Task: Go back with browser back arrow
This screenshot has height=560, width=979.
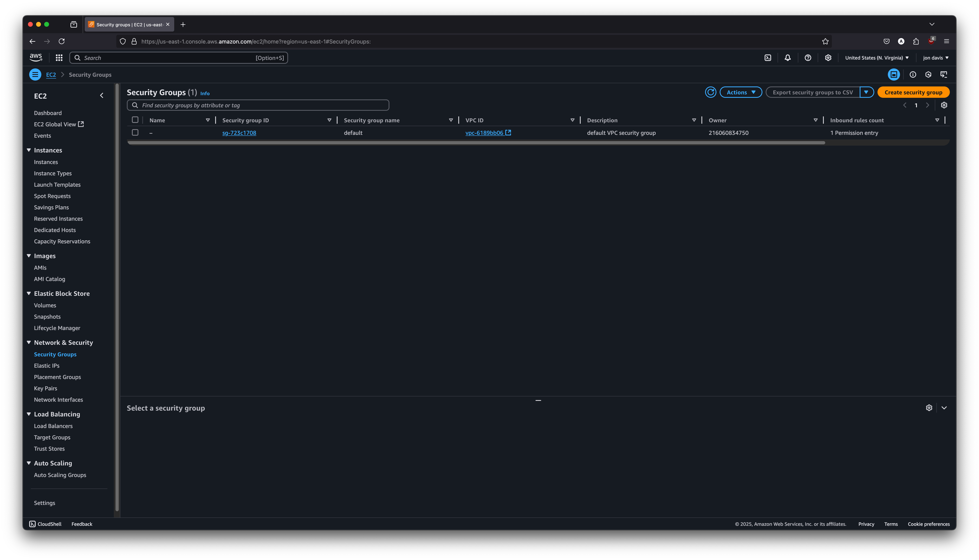Action: 32,41
